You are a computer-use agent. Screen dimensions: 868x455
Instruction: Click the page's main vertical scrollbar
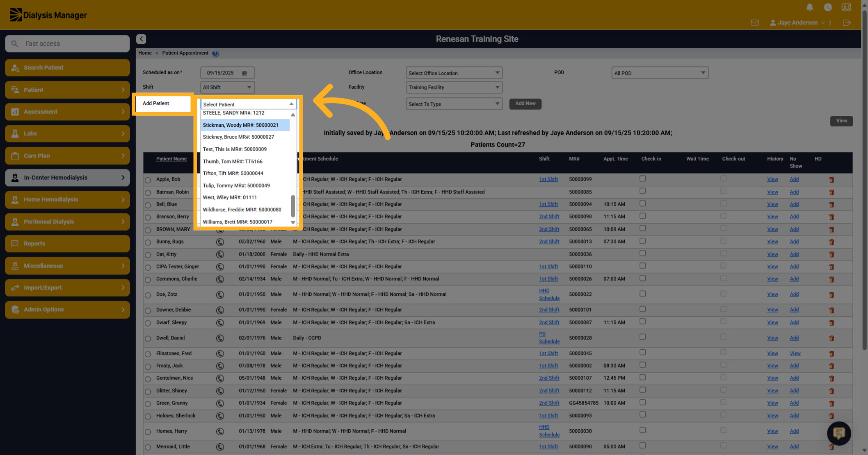click(864, 181)
